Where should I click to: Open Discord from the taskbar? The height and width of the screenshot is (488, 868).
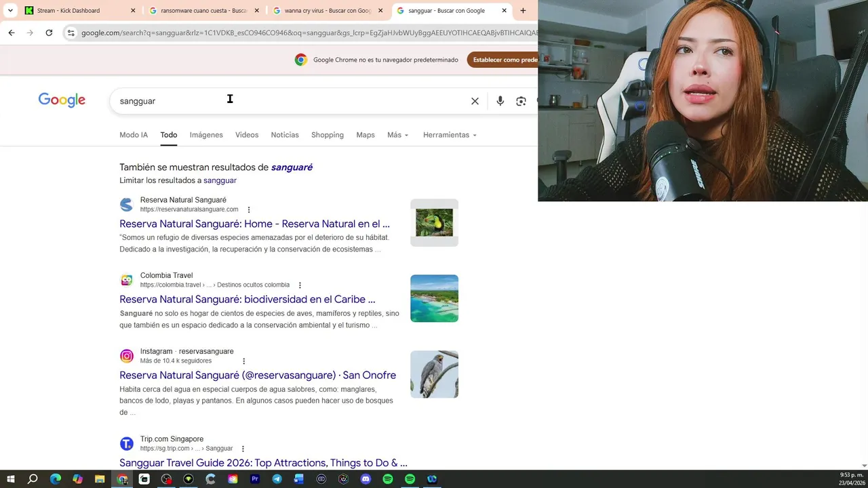(366, 479)
